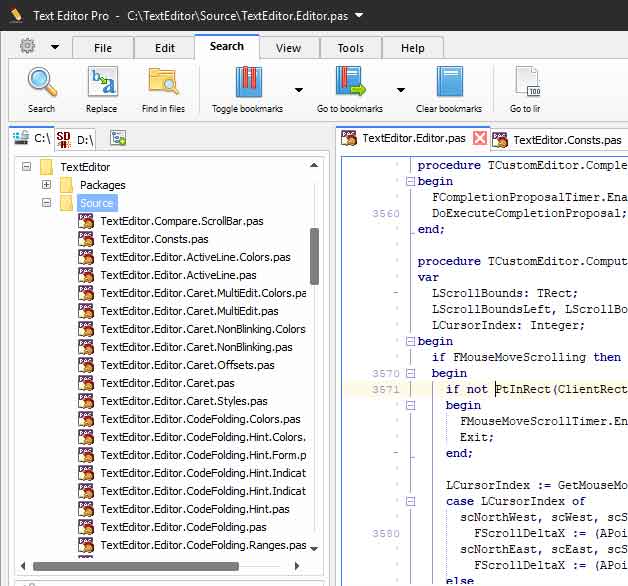Click the gear settings icon
Screen dimensions: 628x586
pos(27,46)
